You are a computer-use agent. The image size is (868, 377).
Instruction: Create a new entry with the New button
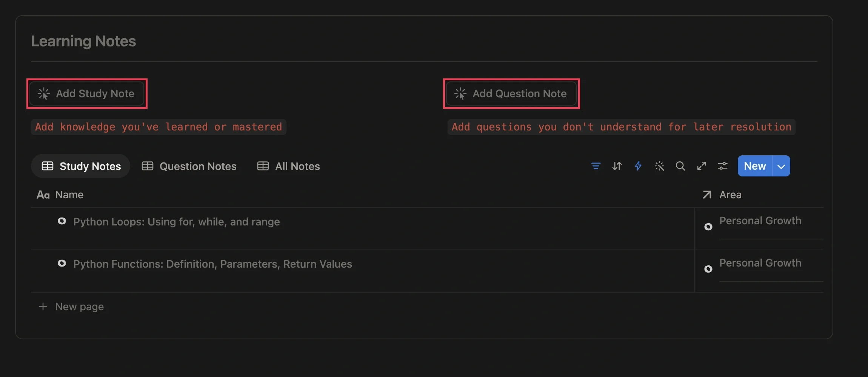pos(755,166)
